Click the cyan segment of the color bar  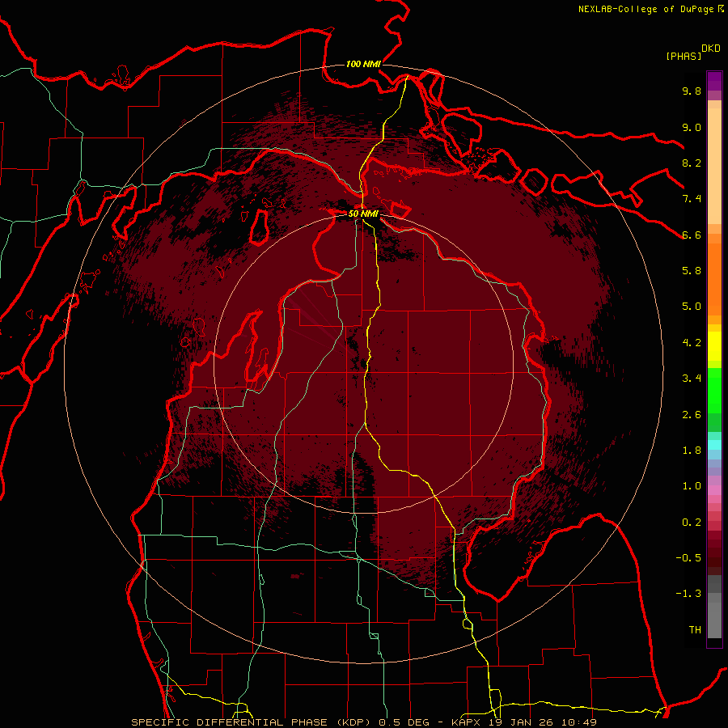(714, 445)
